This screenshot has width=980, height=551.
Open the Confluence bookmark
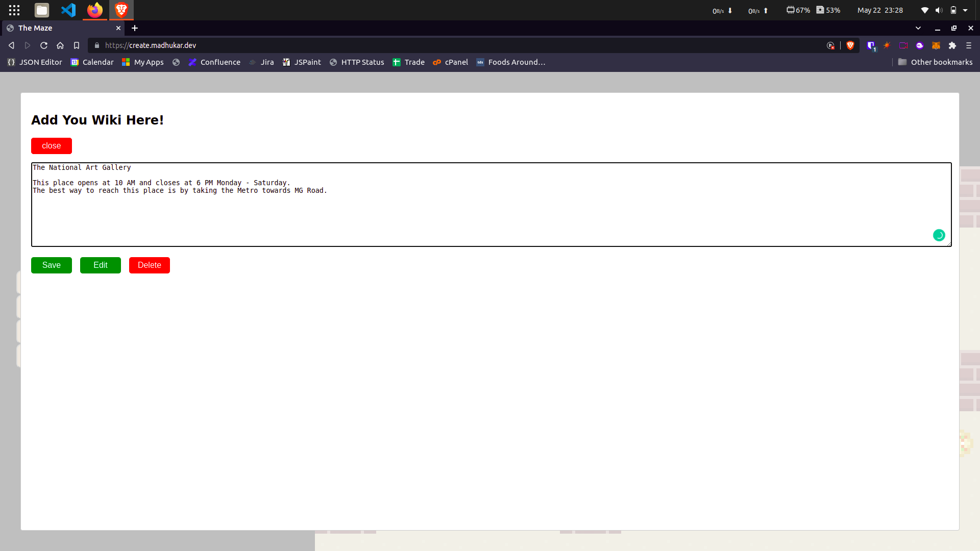click(x=214, y=62)
